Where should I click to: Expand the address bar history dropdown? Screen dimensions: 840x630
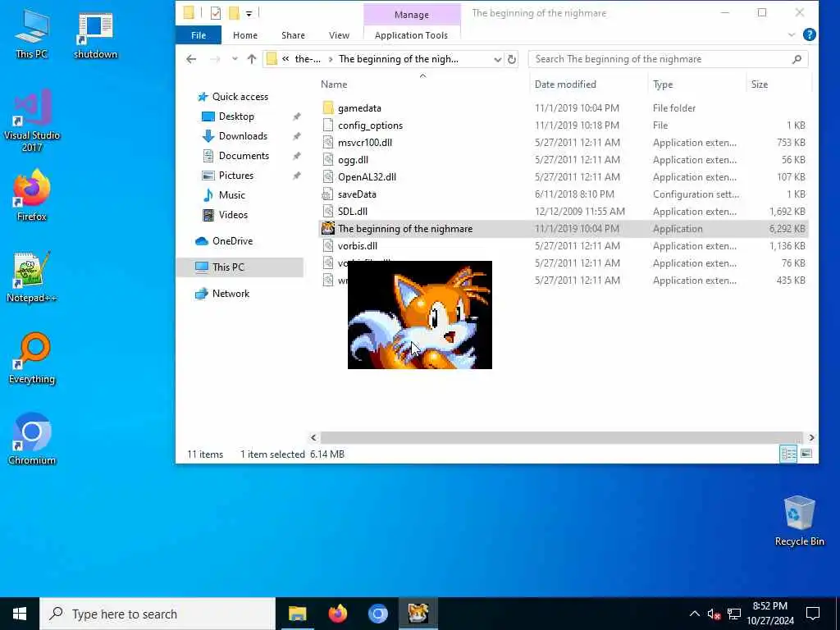click(497, 59)
